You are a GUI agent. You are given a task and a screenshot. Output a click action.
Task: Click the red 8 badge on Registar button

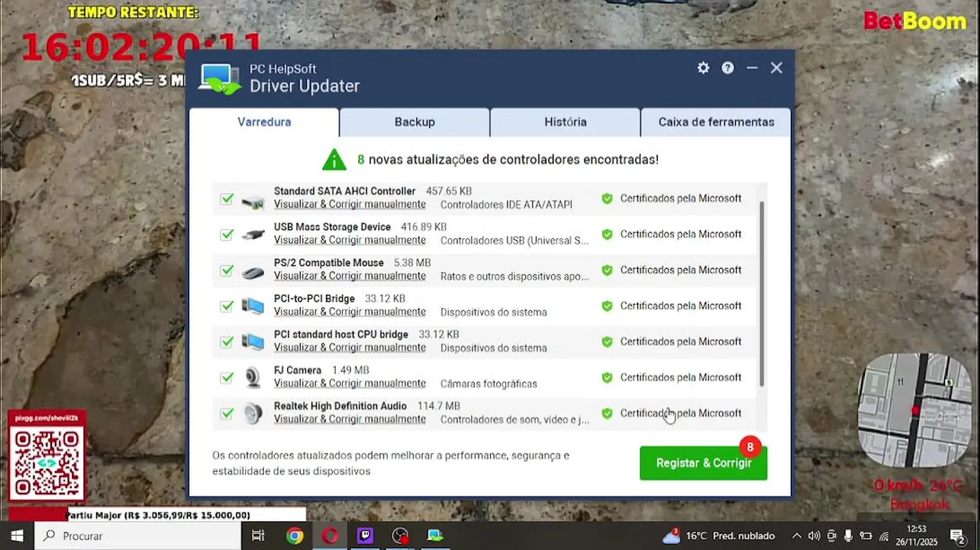pos(750,447)
